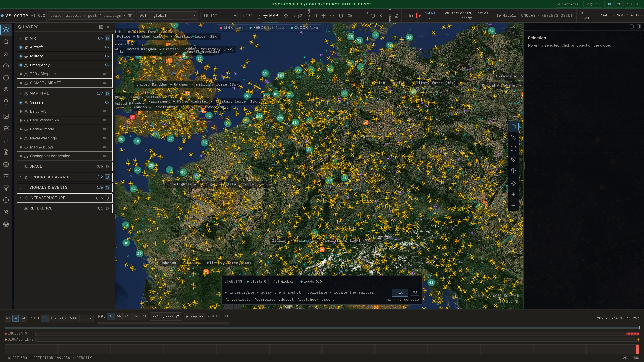Open the Product document report icon
This screenshot has height=362, width=644.
pos(396,15)
